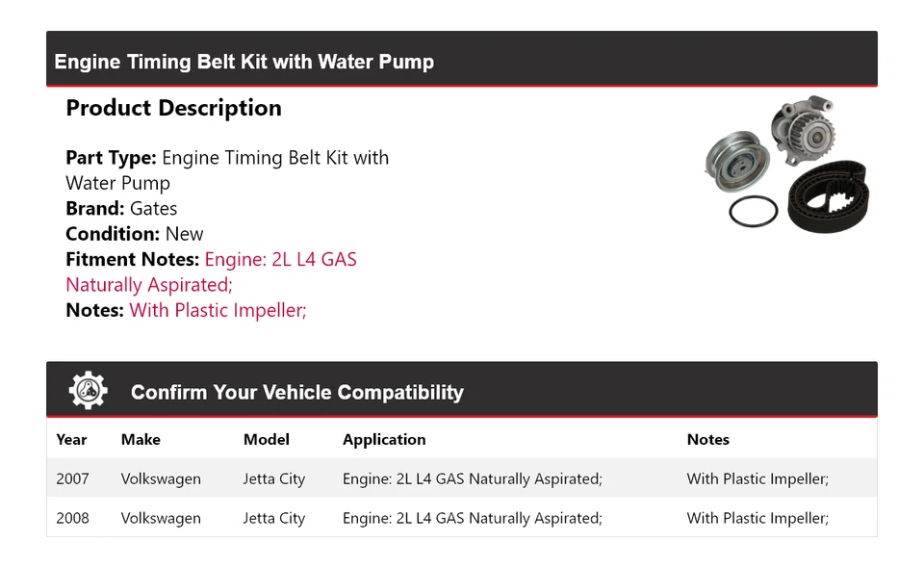Image resolution: width=924 pixels, height=568 pixels.
Task: Click the Confirm Your Vehicle Compatibility heading
Action: (297, 393)
